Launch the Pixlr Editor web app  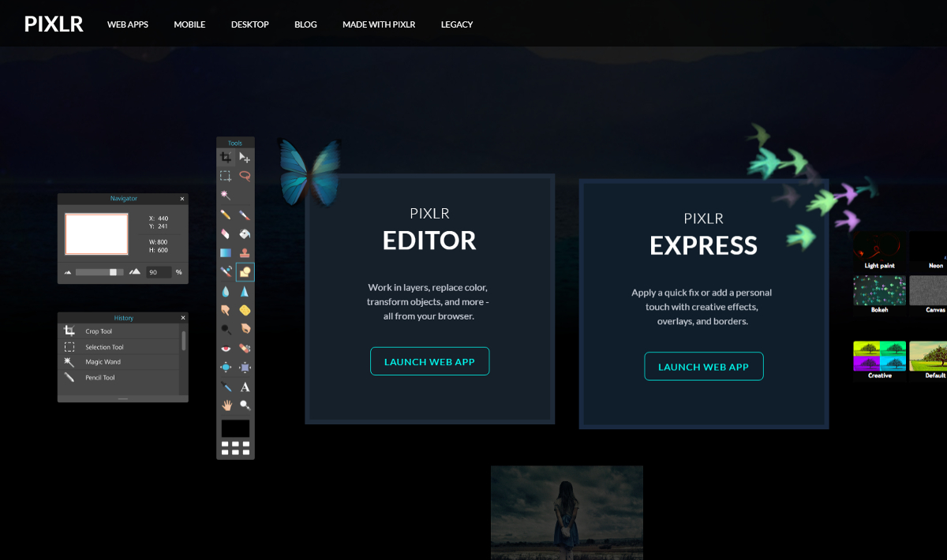(429, 361)
